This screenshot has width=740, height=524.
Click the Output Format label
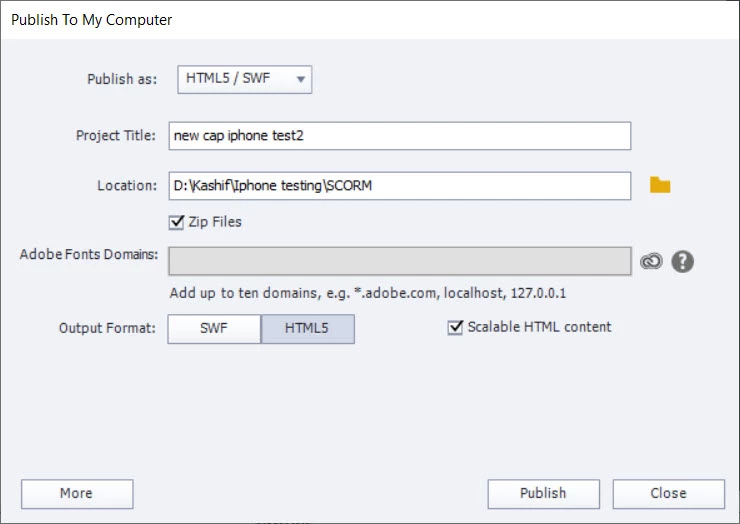107,328
